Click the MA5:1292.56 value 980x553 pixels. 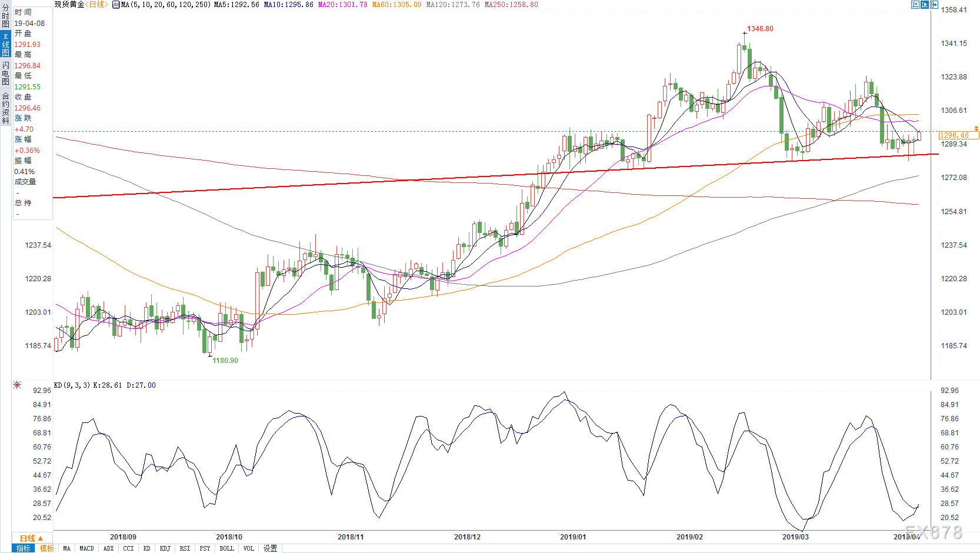pyautogui.click(x=236, y=5)
